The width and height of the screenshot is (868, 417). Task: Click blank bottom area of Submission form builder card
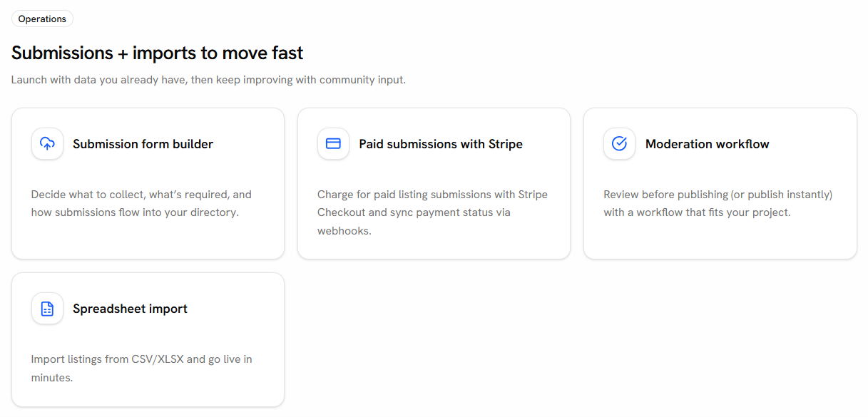[148, 241]
